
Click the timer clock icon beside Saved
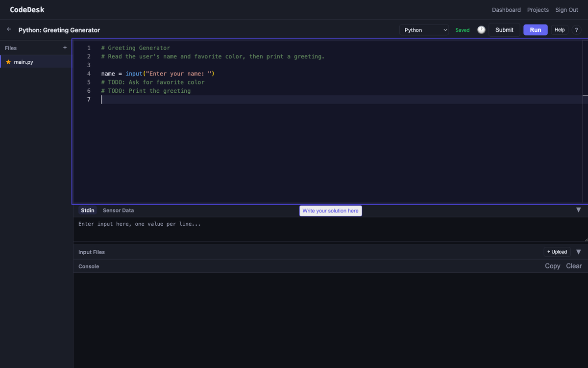(x=481, y=29)
